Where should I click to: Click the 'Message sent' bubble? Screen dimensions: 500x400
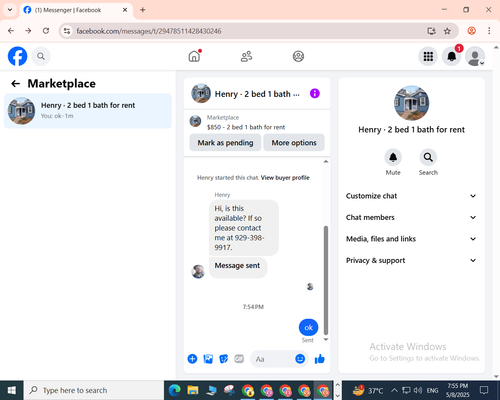click(238, 267)
